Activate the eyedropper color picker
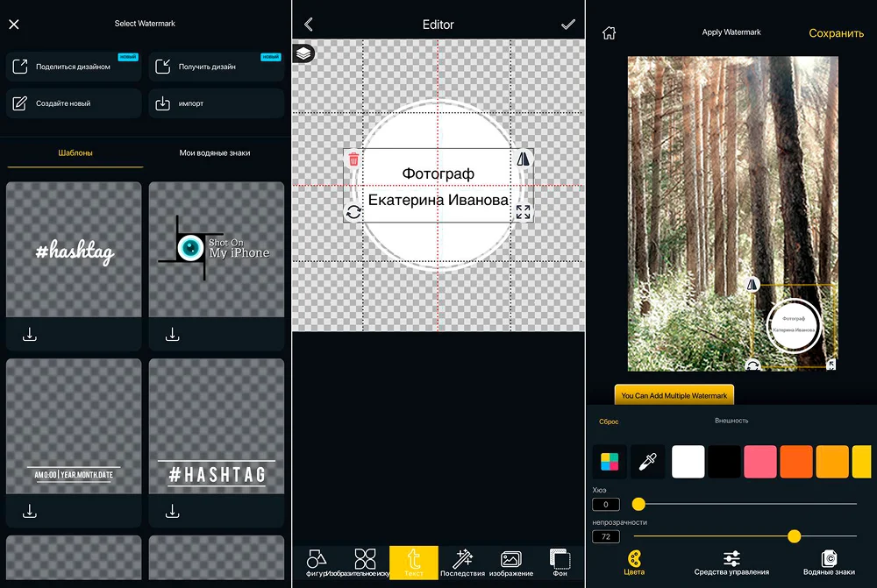 pos(648,462)
